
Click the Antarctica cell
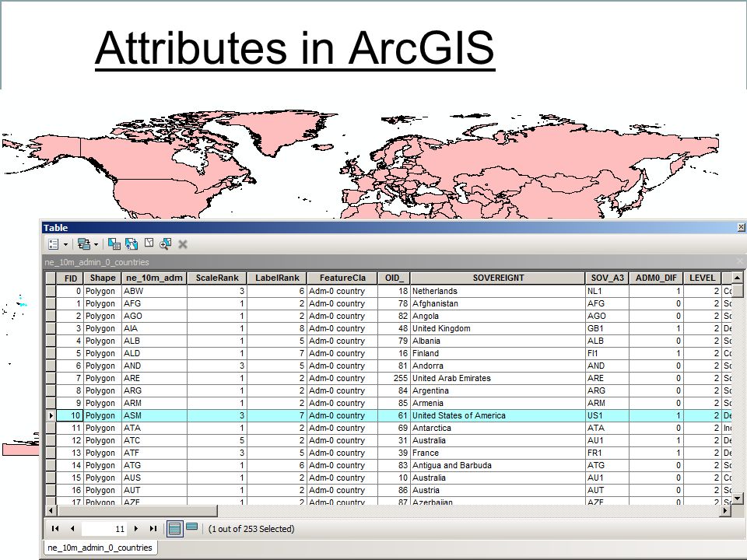(x=497, y=428)
